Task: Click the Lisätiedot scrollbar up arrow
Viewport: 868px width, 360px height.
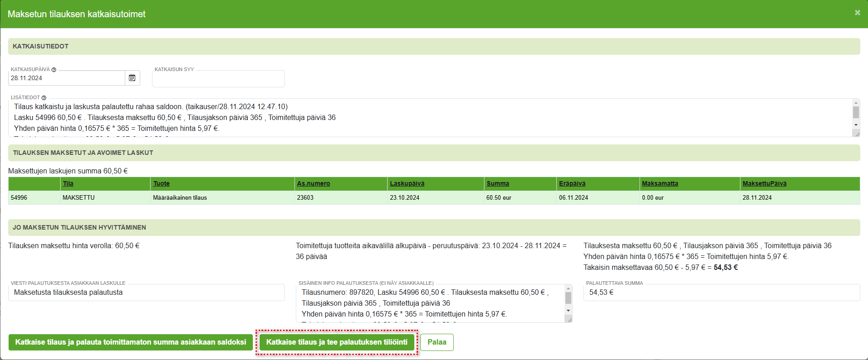Action: [856, 103]
